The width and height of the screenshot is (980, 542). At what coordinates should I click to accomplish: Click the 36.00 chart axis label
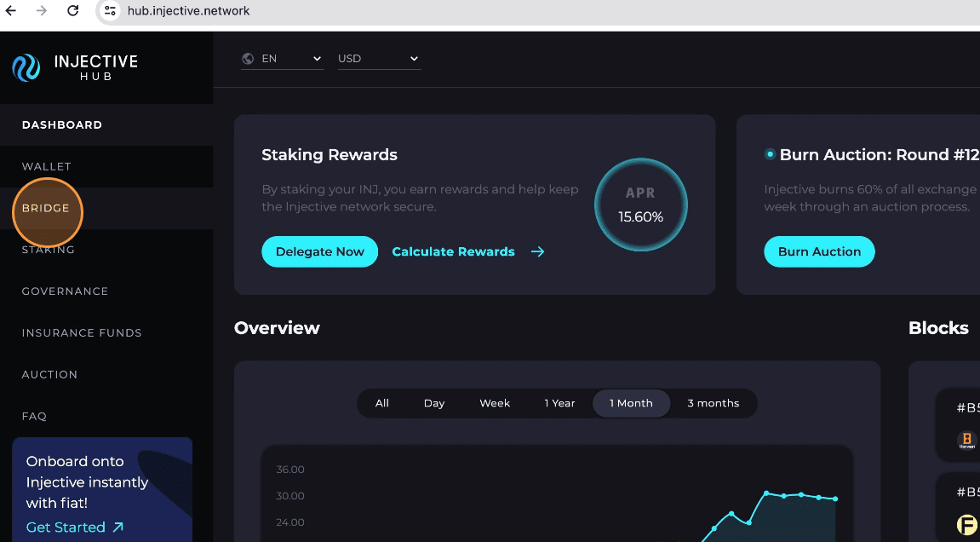click(x=290, y=470)
